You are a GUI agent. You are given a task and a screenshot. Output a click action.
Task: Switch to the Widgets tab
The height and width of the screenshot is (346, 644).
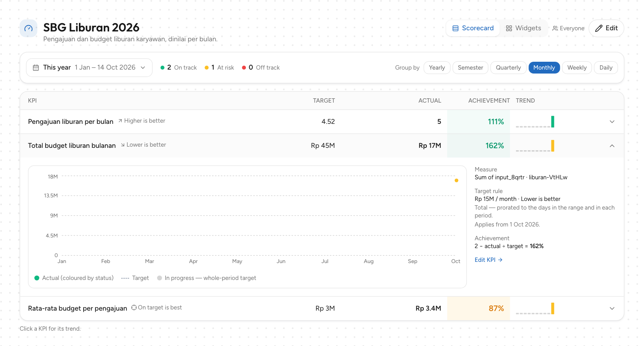coord(523,28)
